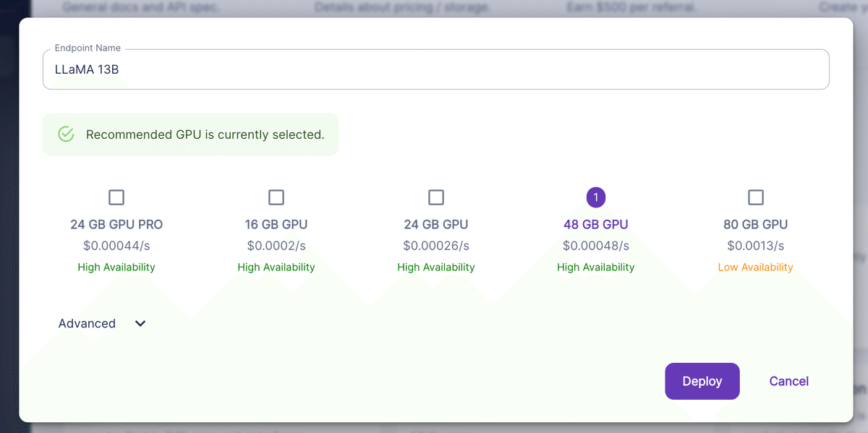The image size is (868, 433).
Task: Click the $0.00048/s price text
Action: [595, 246]
